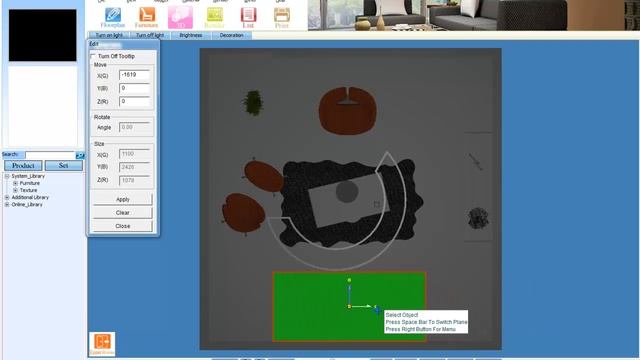This screenshot has width=640, height=360.
Task: Expand the Additional Library node
Action: click(x=7, y=198)
